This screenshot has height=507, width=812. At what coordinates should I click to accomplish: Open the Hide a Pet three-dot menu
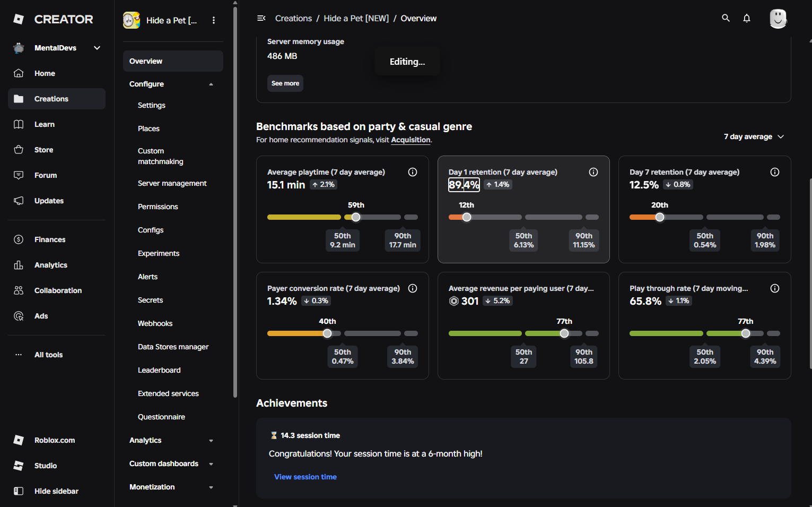click(x=214, y=20)
